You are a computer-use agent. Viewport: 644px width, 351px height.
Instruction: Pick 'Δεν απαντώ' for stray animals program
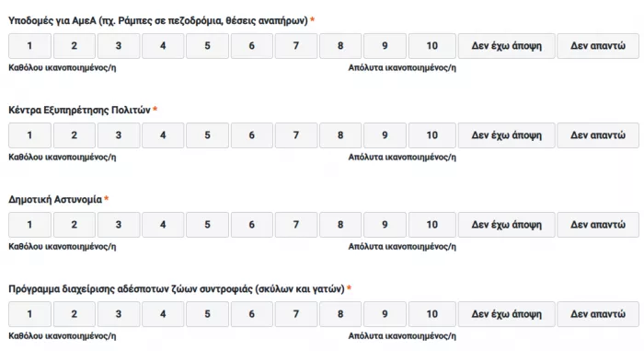(598, 314)
